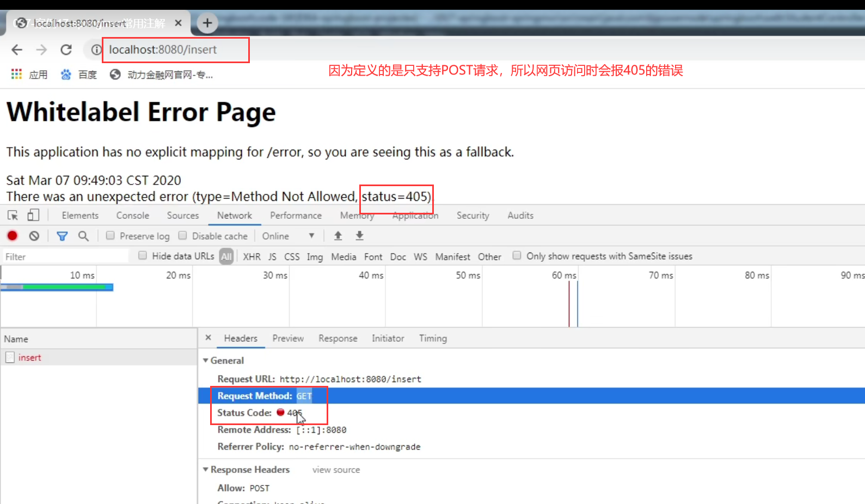View site information icon in address bar

96,50
